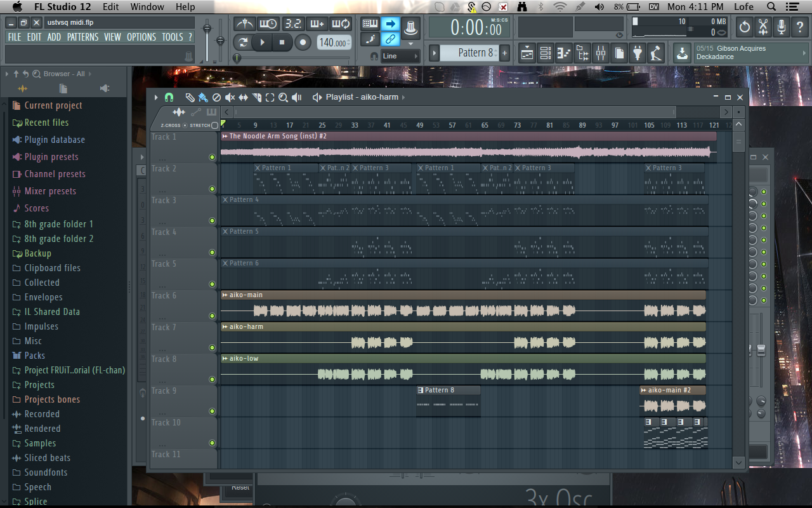
Task: Toggle the STRETCH checkbox in Playlist
Action: click(x=215, y=125)
